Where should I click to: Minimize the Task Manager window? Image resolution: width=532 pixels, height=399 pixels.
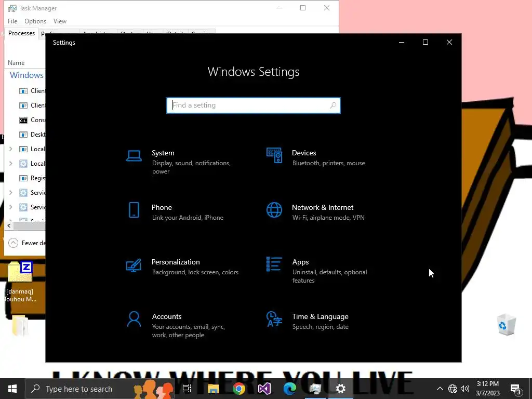click(280, 8)
